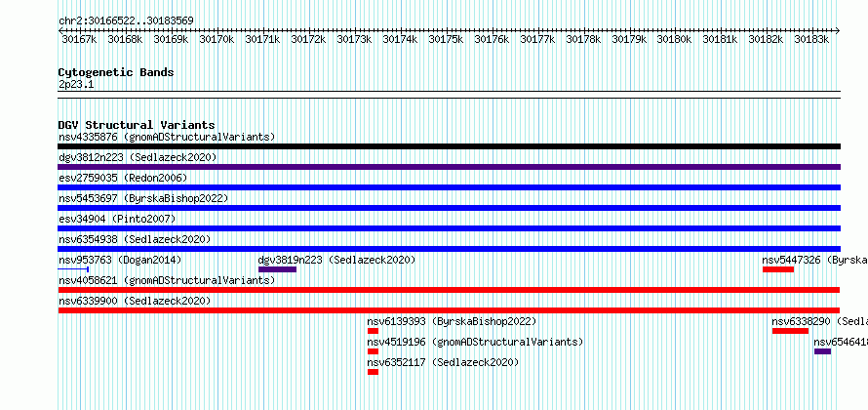Open the nsv4519196 gnomADStructuralVariants label

point(475,342)
